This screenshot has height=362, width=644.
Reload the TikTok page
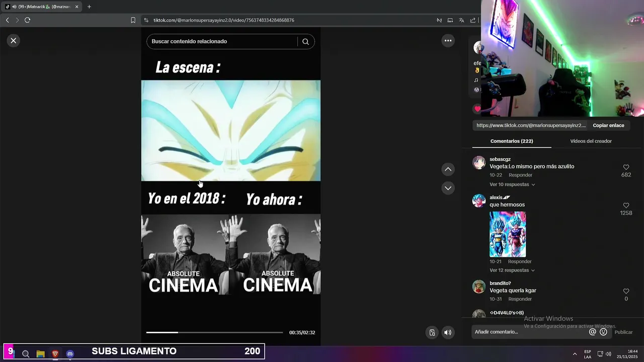27,20
